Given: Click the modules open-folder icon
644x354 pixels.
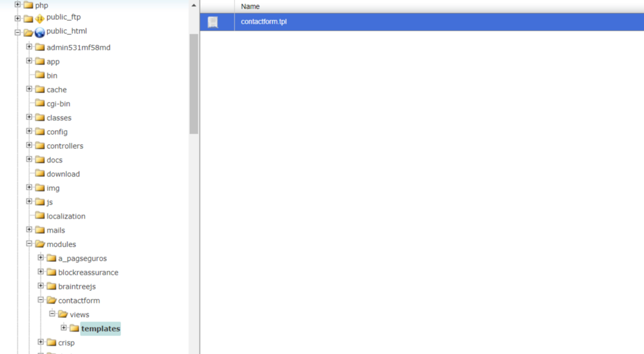Looking at the screenshot, I should pyautogui.click(x=40, y=244).
